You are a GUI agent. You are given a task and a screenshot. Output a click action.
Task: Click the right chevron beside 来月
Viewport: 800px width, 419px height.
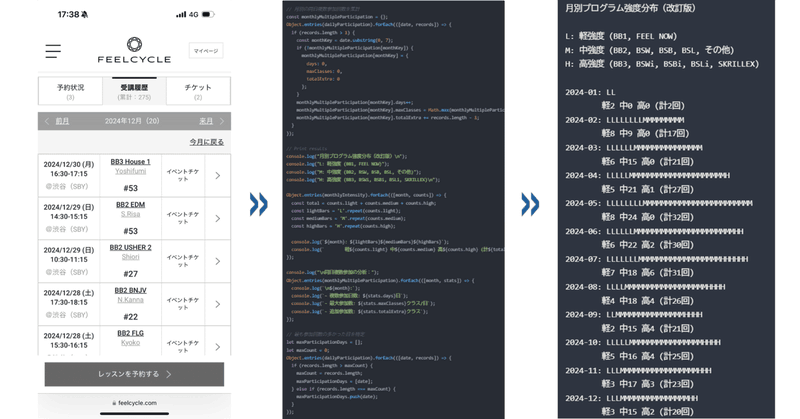[221, 121]
